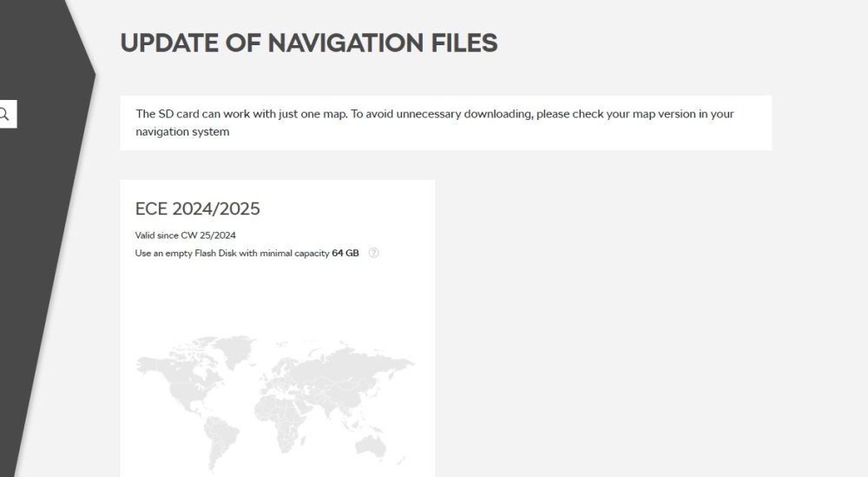
Task: Open the help question mark icon beside 64 GB
Action: [373, 253]
